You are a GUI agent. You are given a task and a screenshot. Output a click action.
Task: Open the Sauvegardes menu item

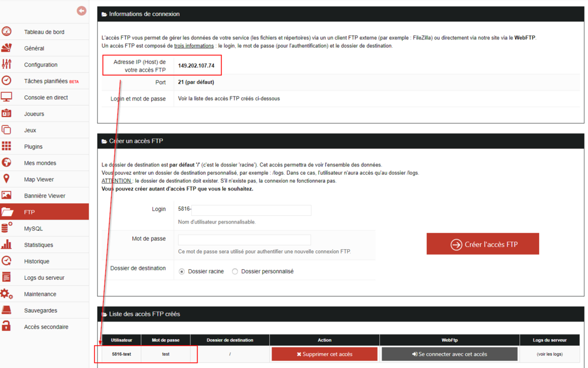pos(39,310)
